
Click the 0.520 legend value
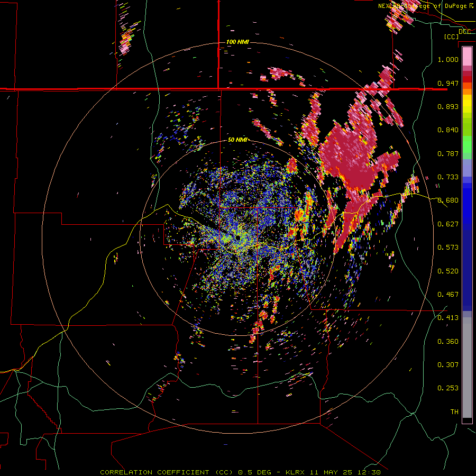[448, 271]
